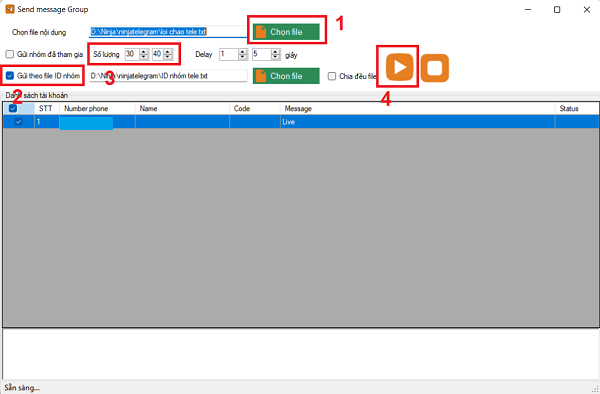Increase Delay value 5 with up arrow
This screenshot has height=394, width=600.
coord(276,52)
